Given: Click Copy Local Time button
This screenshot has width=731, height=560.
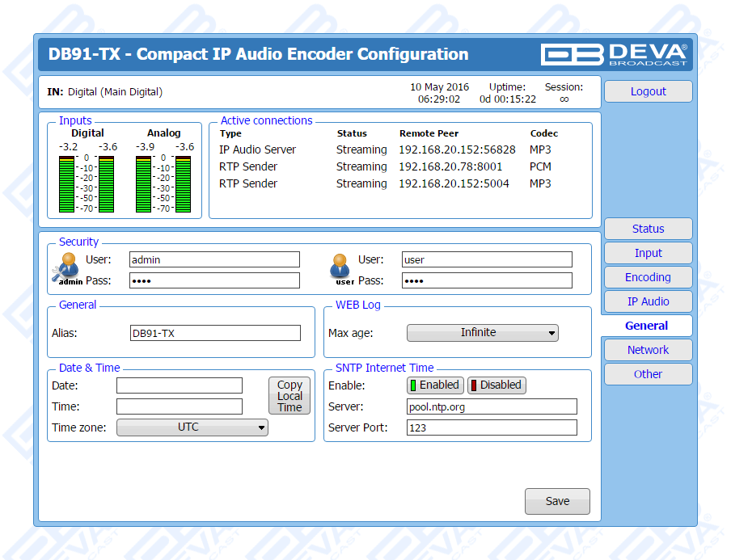Looking at the screenshot, I should point(289,396).
